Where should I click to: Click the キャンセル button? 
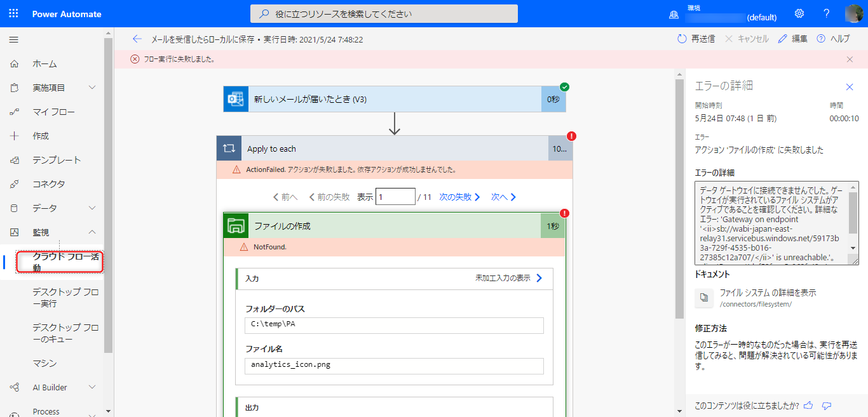pyautogui.click(x=747, y=39)
